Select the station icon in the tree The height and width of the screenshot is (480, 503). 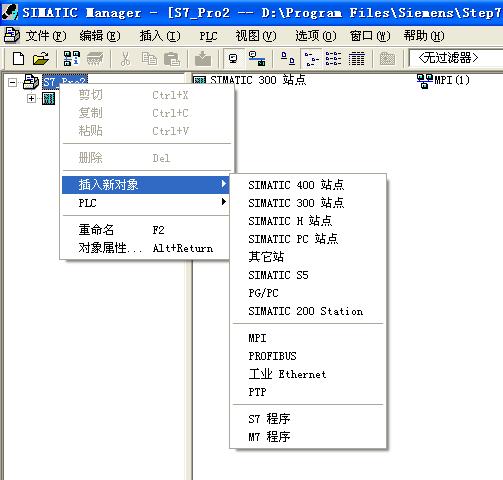tap(49, 98)
